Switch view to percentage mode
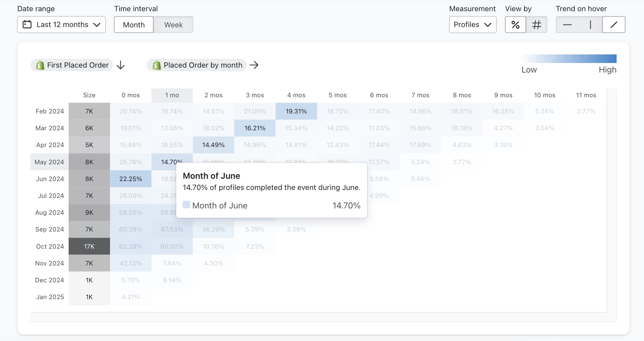This screenshot has width=644, height=341. 515,25
